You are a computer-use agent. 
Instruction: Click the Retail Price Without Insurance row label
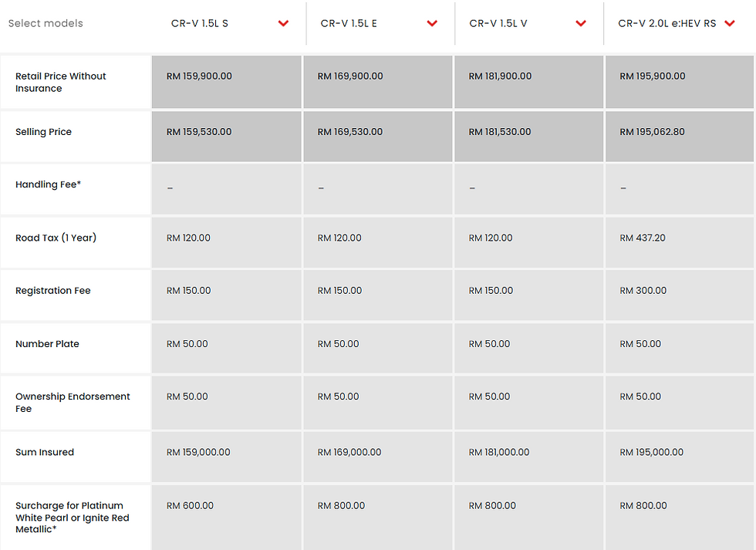[61, 83]
